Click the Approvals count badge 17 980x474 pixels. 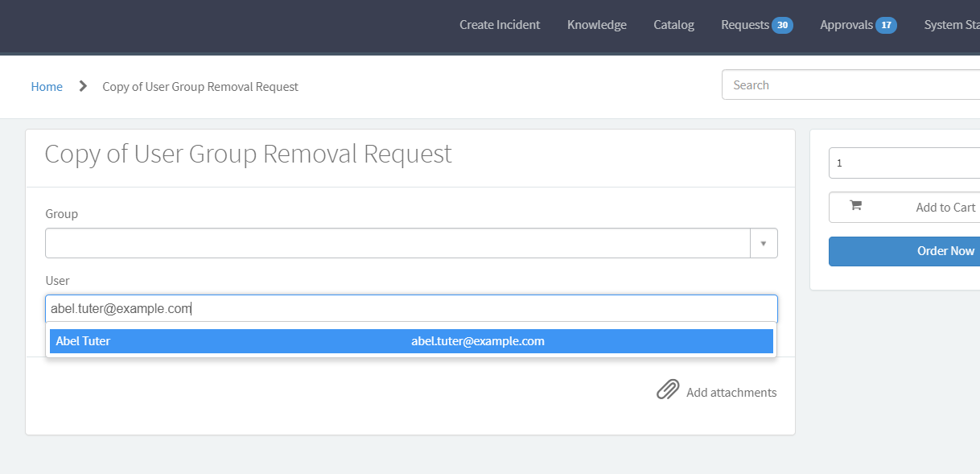[886, 26]
